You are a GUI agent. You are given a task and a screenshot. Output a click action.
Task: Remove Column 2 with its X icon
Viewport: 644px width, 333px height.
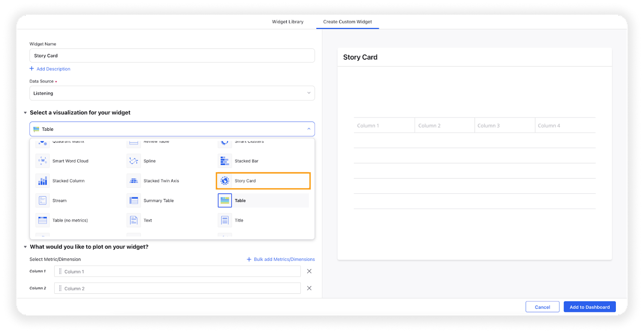click(x=309, y=288)
